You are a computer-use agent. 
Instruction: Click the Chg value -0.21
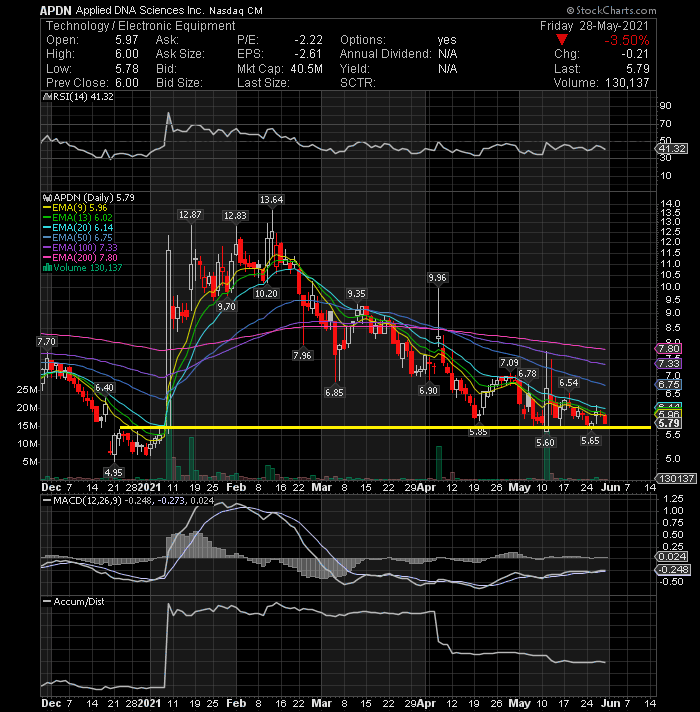click(x=635, y=54)
